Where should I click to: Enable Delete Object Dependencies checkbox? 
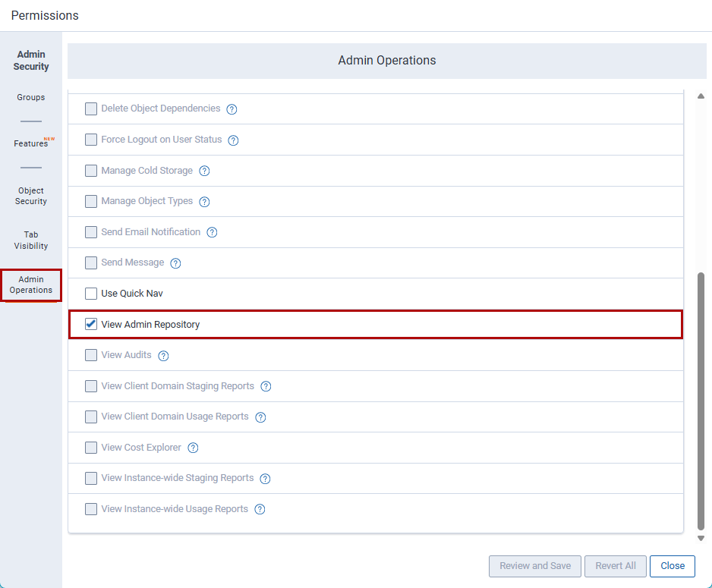[91, 109]
